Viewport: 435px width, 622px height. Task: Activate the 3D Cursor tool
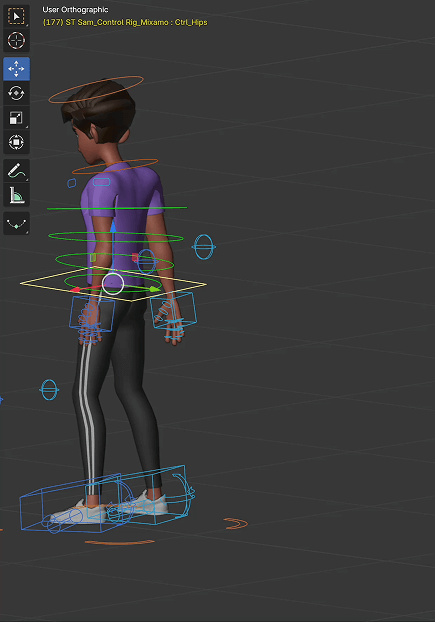(16, 40)
